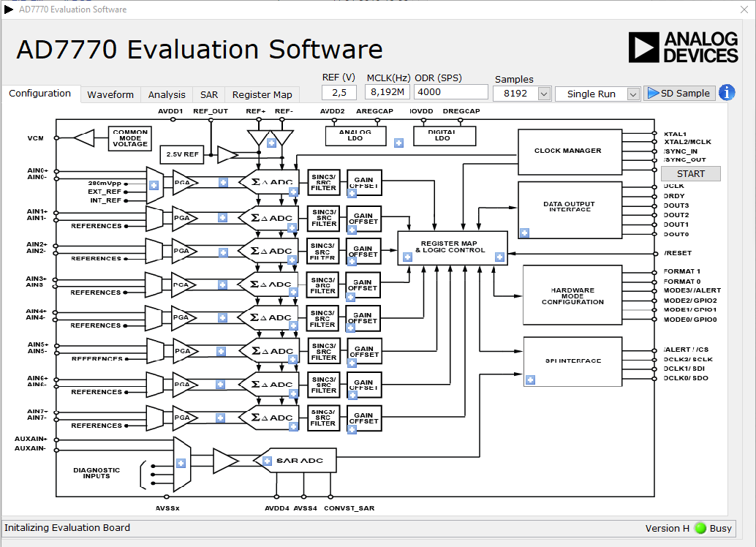Viewport: 756px width, 547px height.
Task: Click the "Initalizing Evaluation Board" status text
Action: tap(67, 528)
